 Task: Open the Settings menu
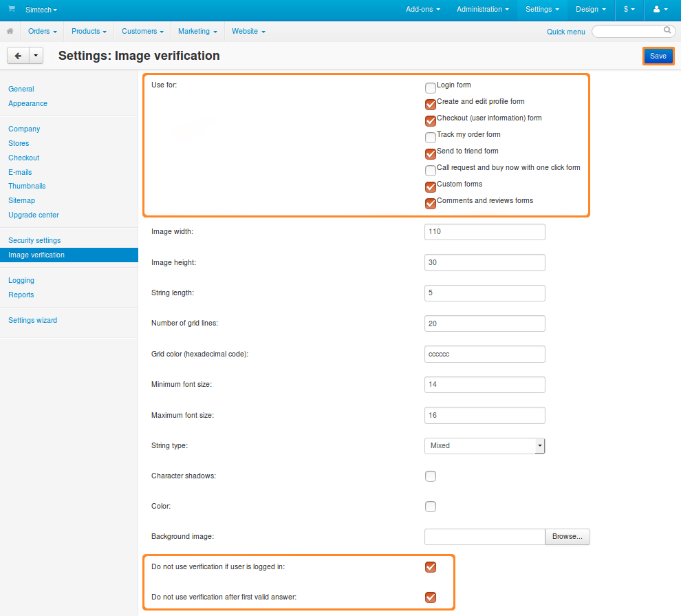542,9
